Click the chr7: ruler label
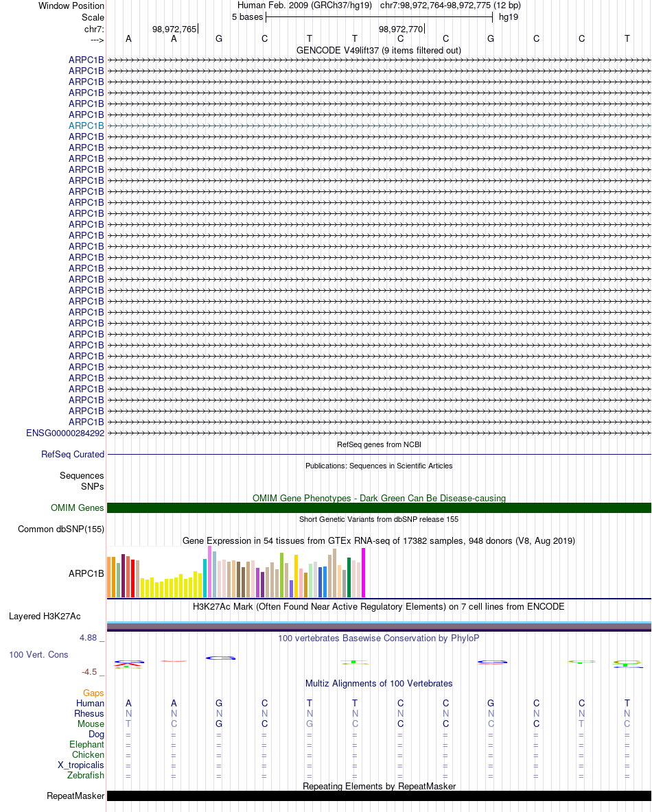Viewport: 652px width, 812px height. click(x=94, y=29)
